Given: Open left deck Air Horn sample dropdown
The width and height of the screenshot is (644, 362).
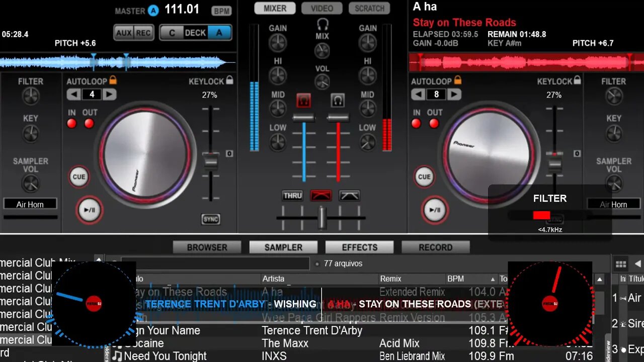Looking at the screenshot, I should [30, 204].
